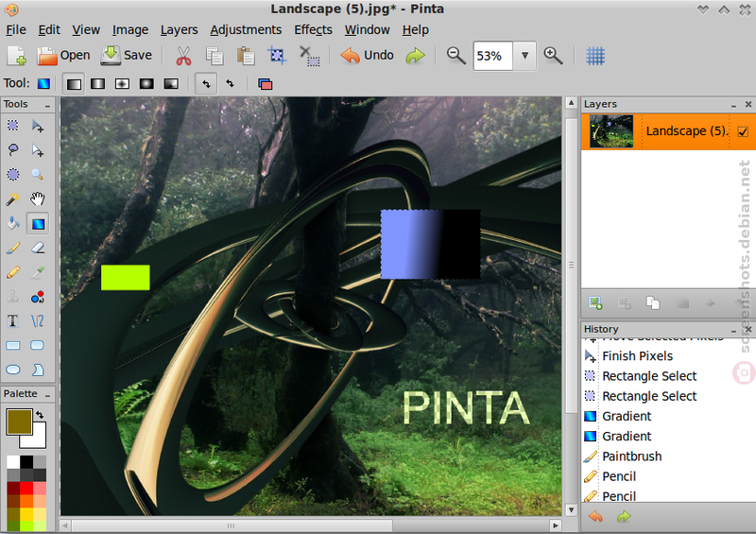Select the Ellipse Select tool

point(13,175)
